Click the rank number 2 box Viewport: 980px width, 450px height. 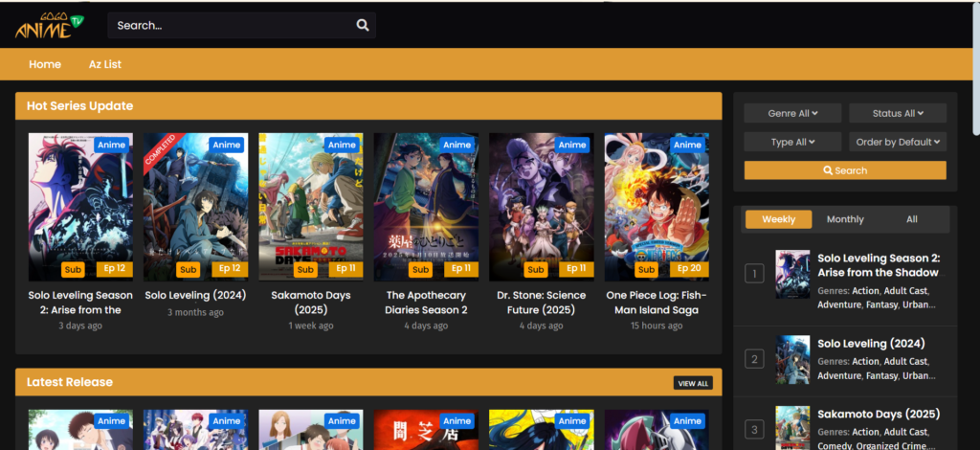click(x=754, y=359)
